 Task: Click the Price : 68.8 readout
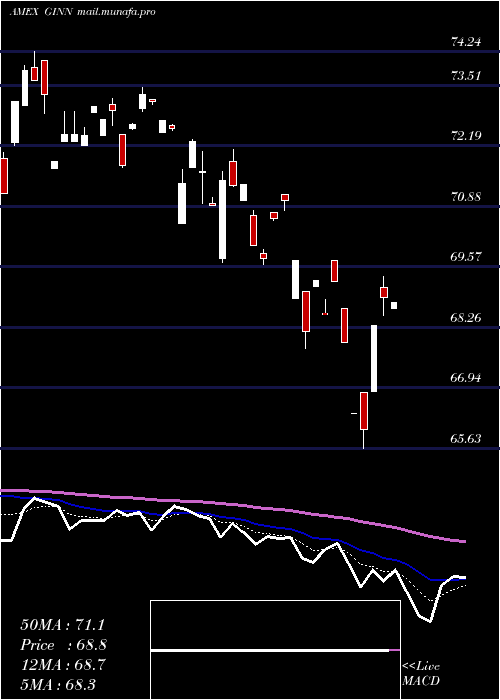click(63, 645)
